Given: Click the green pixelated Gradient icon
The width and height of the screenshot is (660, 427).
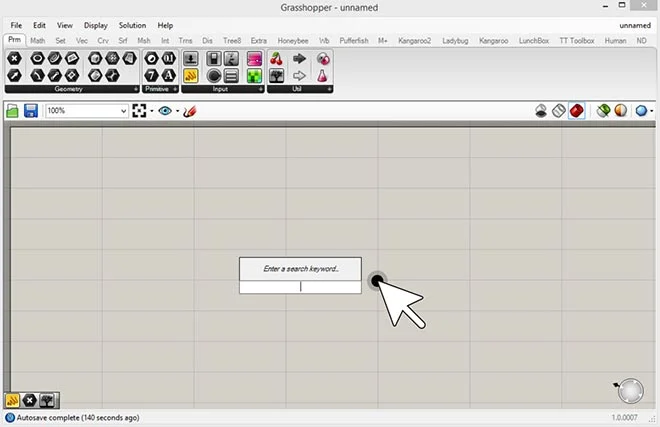Looking at the screenshot, I should coord(254,76).
